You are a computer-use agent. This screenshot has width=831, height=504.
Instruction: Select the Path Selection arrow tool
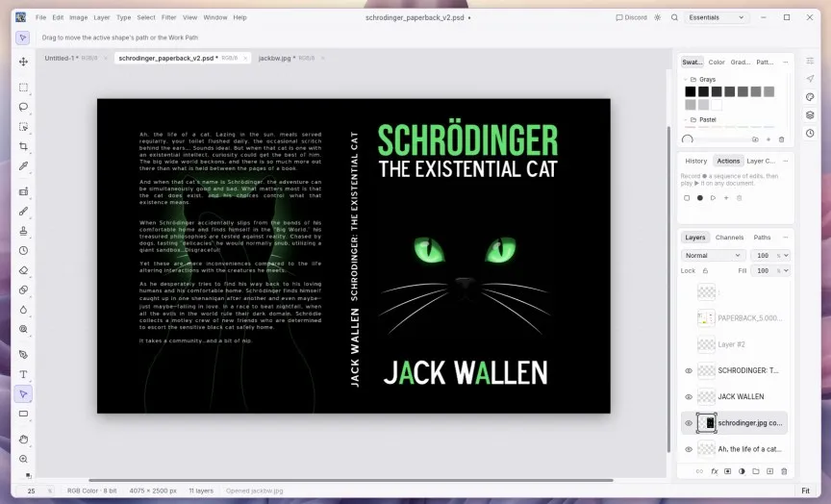click(x=23, y=393)
